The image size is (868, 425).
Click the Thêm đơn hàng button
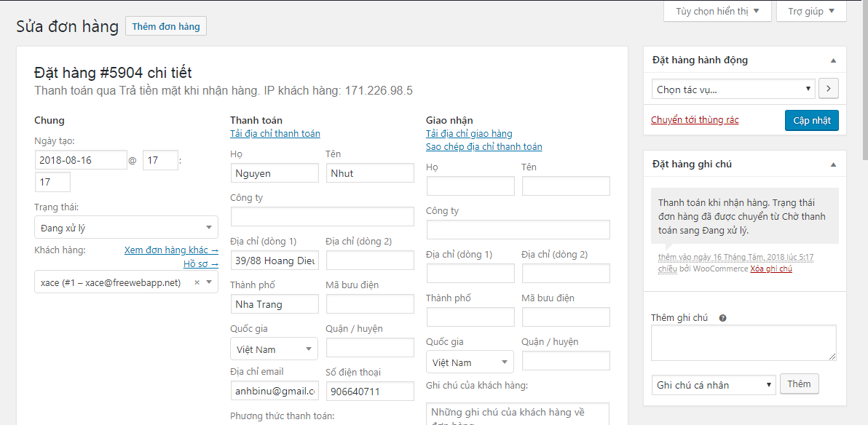[166, 26]
